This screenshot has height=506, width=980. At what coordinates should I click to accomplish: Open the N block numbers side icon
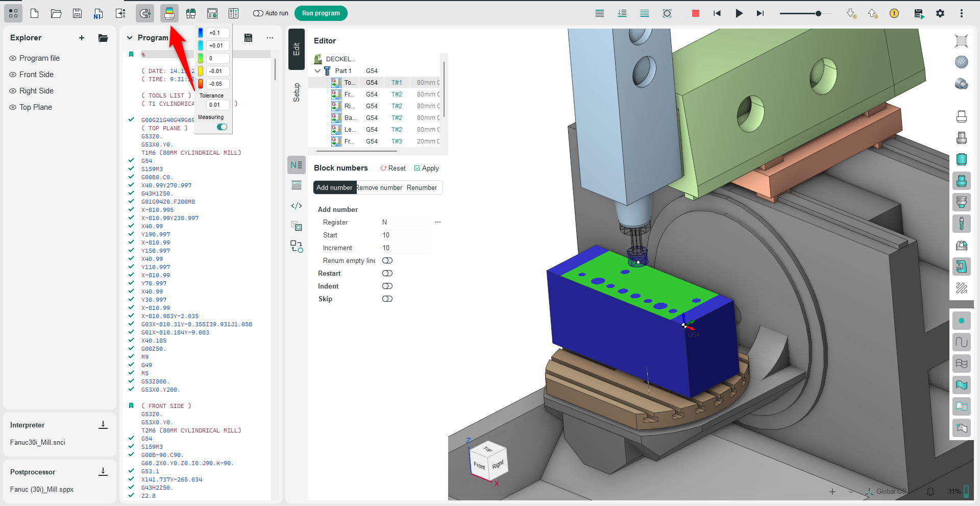(297, 165)
